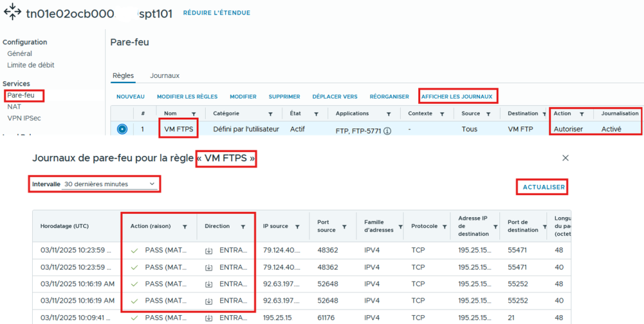The width and height of the screenshot is (644, 324).
Task: Open the filter for the Applications column
Action: click(389, 114)
